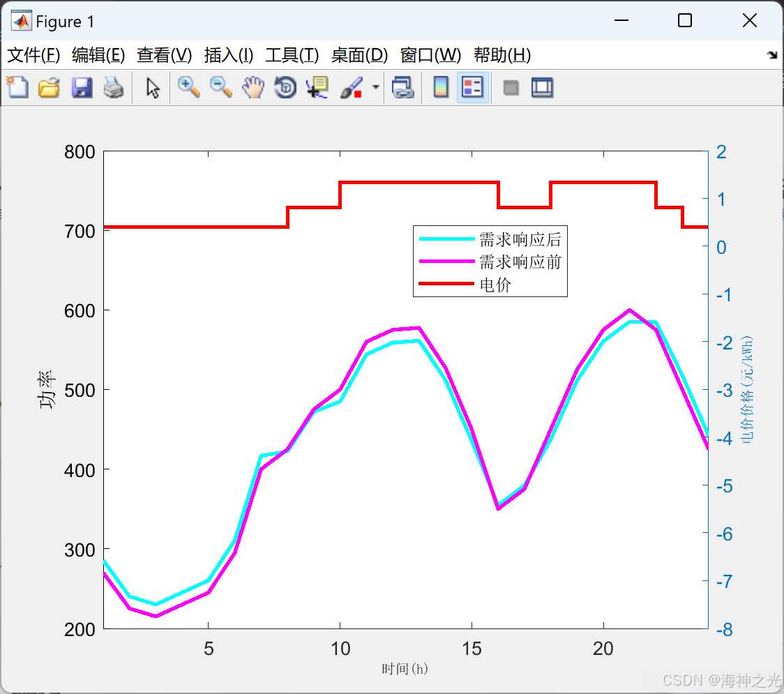
Task: Open the 插入(I) menu
Action: pos(229,55)
